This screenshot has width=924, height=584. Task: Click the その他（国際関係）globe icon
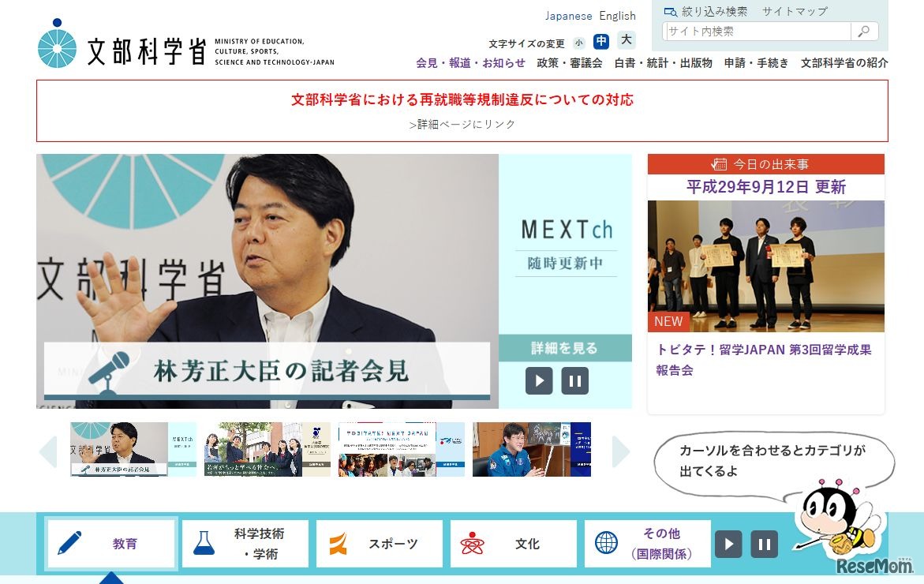click(606, 543)
